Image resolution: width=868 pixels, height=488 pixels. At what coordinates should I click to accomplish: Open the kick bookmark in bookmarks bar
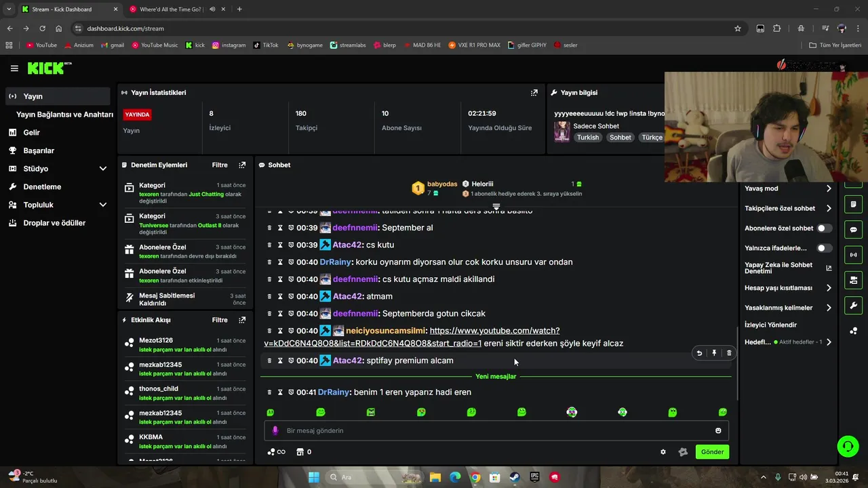pyautogui.click(x=195, y=45)
